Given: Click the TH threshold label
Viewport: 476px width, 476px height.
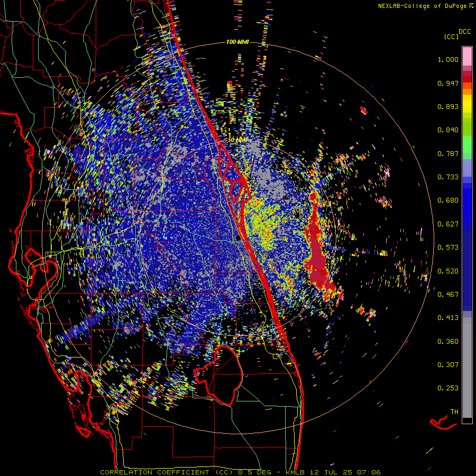Looking at the screenshot, I should 454,411.
